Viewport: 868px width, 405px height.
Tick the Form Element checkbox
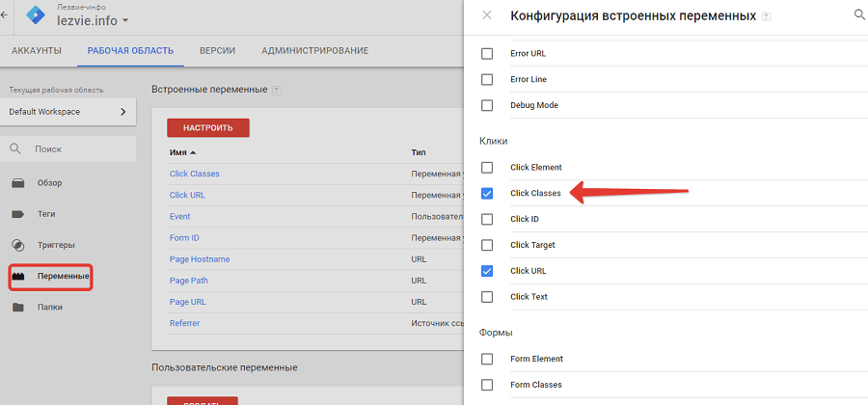click(487, 359)
